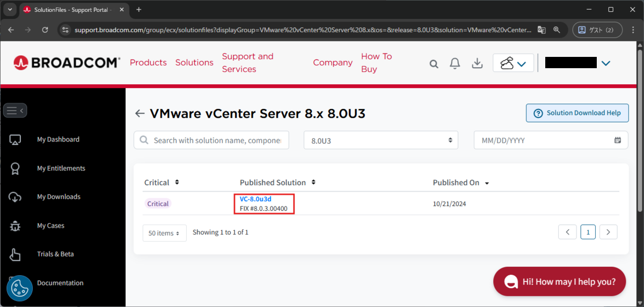This screenshot has width=644, height=307.
Task: Open the cloud division selector dropdown
Action: [x=513, y=63]
